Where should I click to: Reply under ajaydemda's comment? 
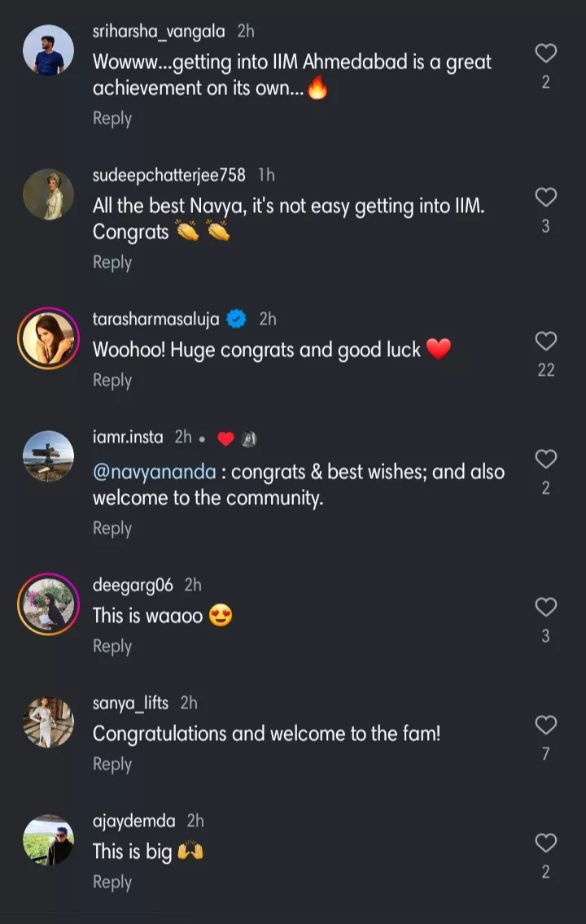click(112, 883)
